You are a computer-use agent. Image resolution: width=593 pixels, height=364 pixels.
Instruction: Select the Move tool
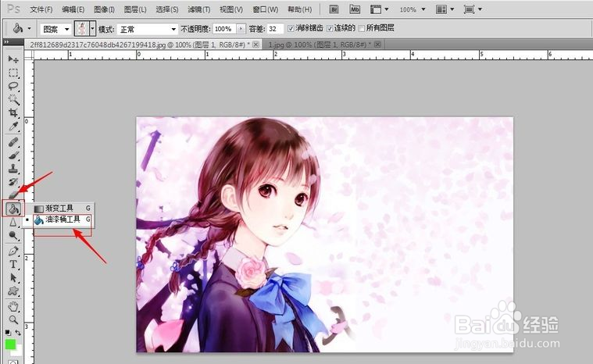click(13, 59)
